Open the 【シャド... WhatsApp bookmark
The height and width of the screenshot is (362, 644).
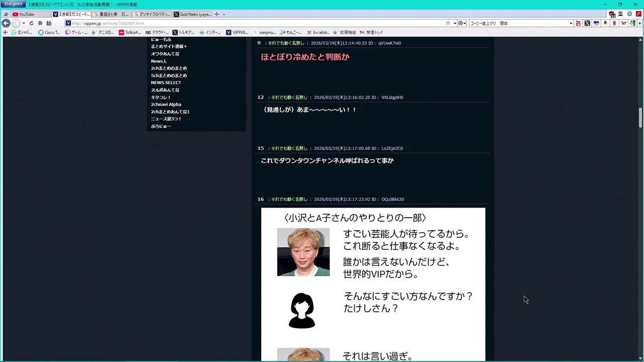click(22, 32)
